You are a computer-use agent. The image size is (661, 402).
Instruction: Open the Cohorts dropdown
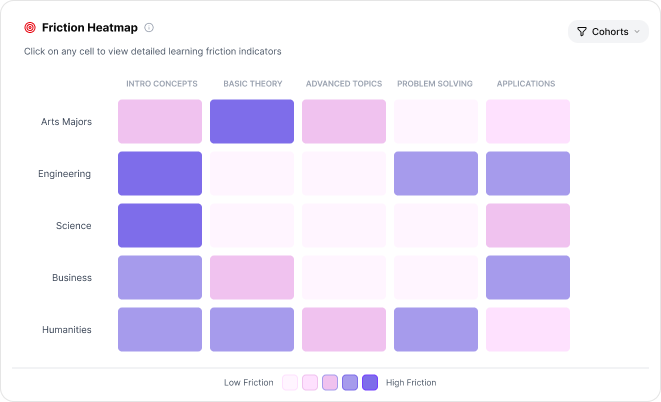pyautogui.click(x=608, y=32)
